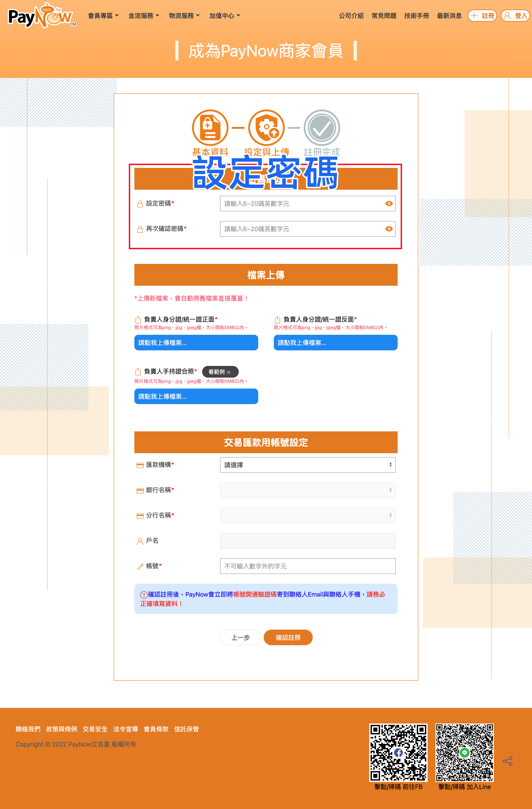Focus the 帳號 input field
Viewport: 532px width, 809px height.
coord(308,566)
